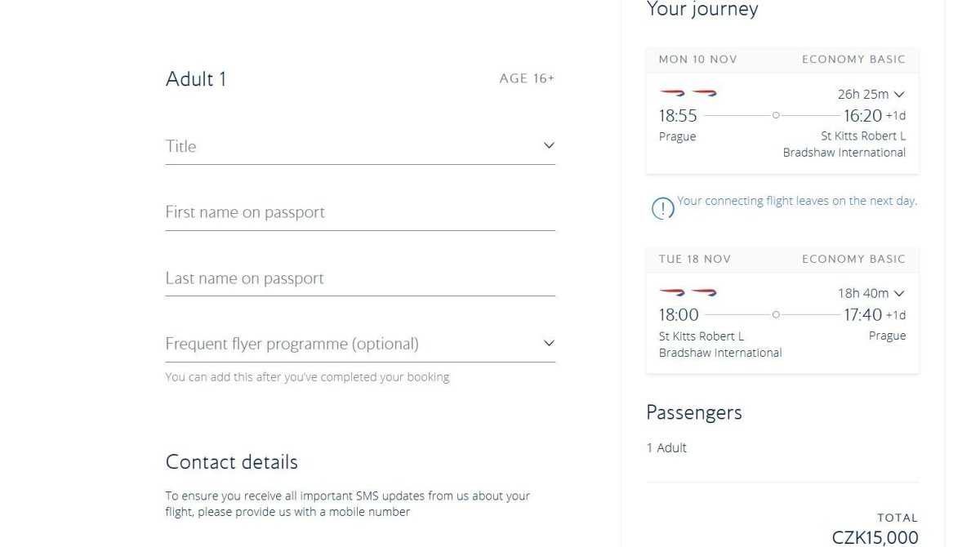Click the outbound stopover dot on flight line
The width and height of the screenshot is (980, 547).
(x=776, y=116)
